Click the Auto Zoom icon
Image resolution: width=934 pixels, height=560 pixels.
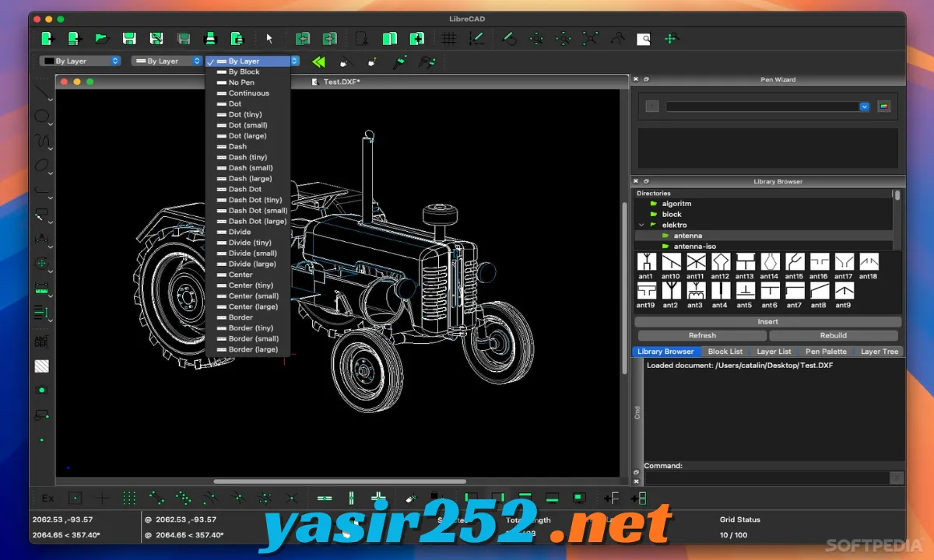point(591,37)
